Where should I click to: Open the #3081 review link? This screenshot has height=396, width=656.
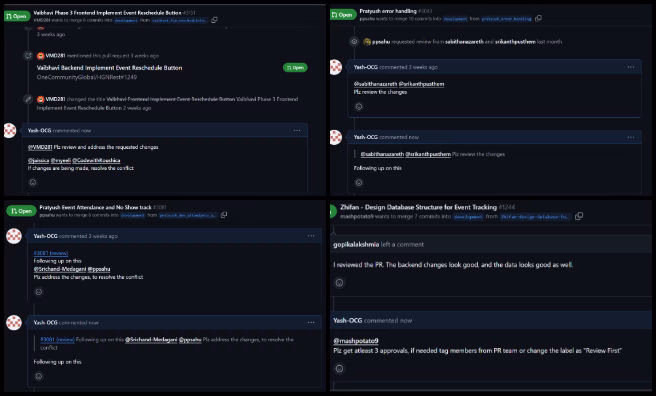point(51,253)
